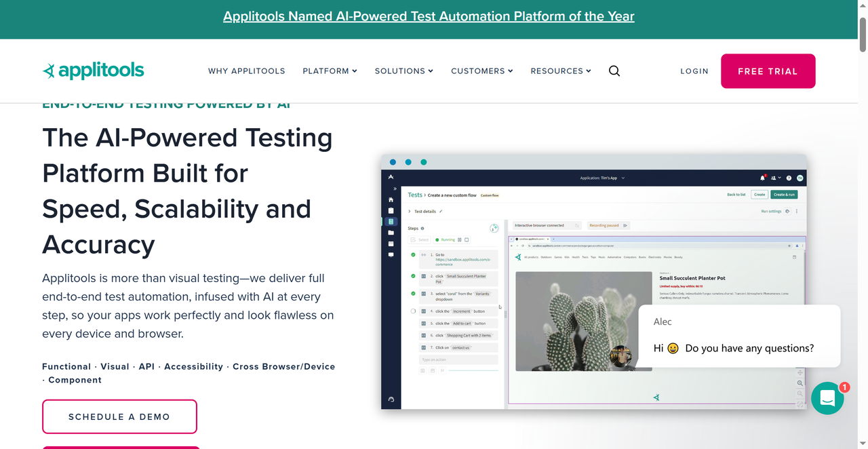Click the pencil icon next to Test details
This screenshot has height=449, width=868.
pyautogui.click(x=441, y=212)
